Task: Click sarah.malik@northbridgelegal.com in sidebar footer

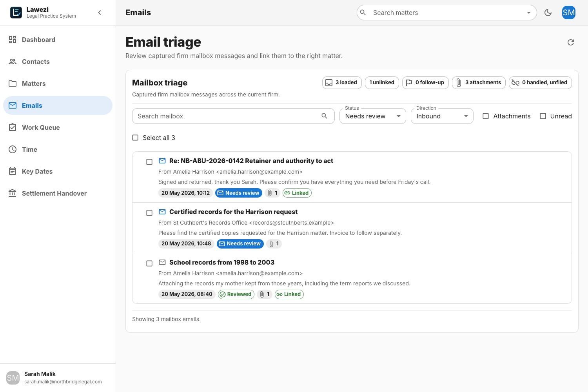Action: point(63,382)
